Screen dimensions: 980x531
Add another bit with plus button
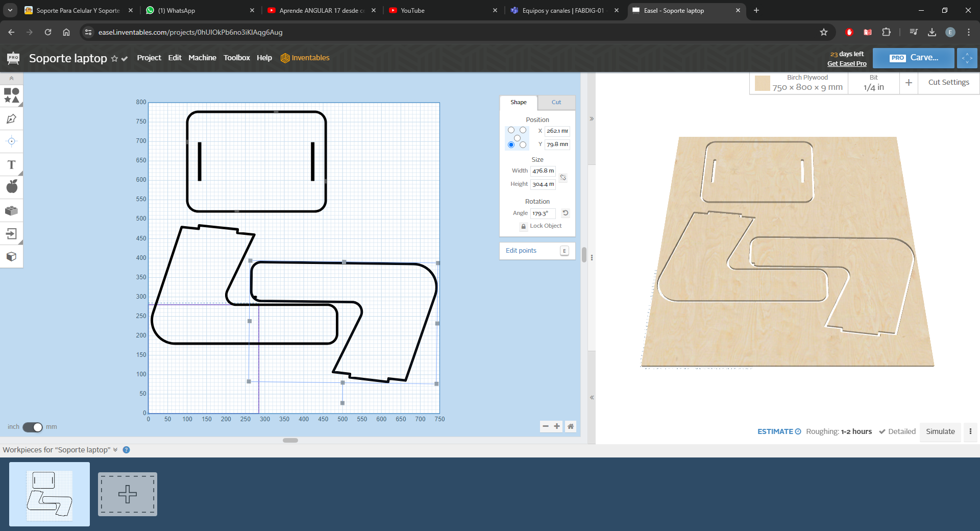coord(909,82)
